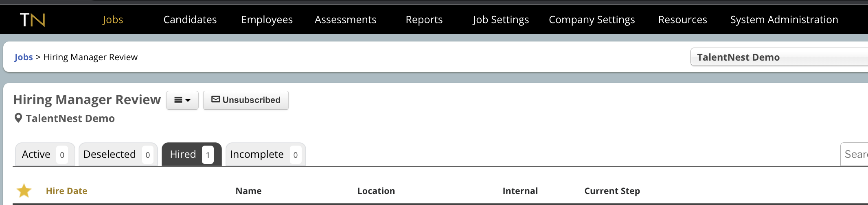Viewport: 868px width, 205px height.
Task: Open the TalentNest Demo company selector
Action: click(x=779, y=57)
